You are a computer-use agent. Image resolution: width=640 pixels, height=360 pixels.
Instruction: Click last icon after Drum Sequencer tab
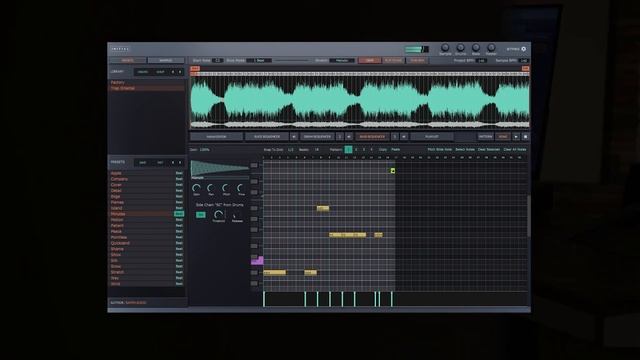tap(349, 137)
